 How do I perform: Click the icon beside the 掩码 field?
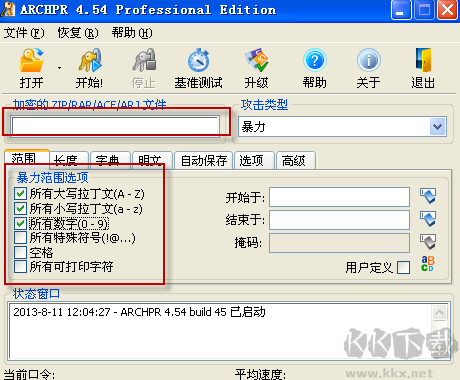428,242
